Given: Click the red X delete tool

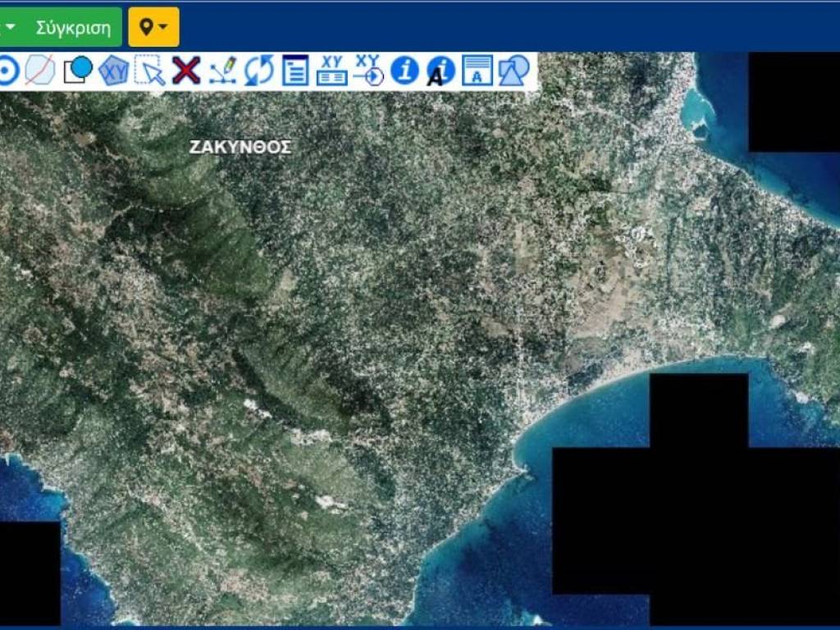Looking at the screenshot, I should (186, 71).
